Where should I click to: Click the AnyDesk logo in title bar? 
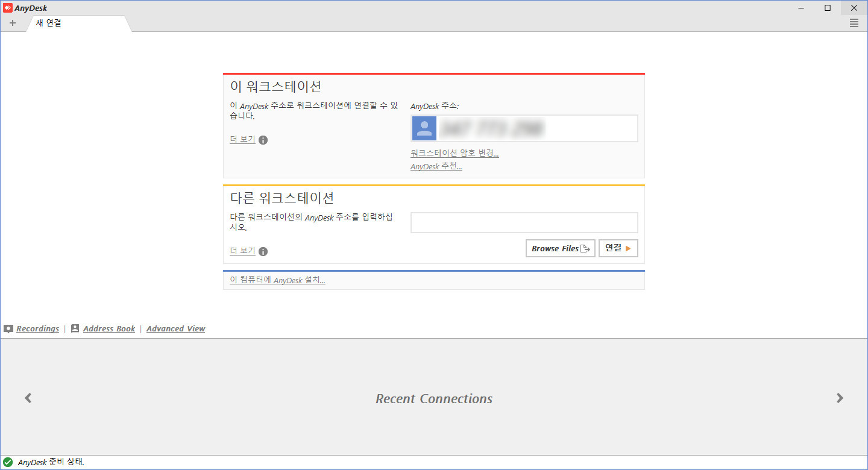8,8
